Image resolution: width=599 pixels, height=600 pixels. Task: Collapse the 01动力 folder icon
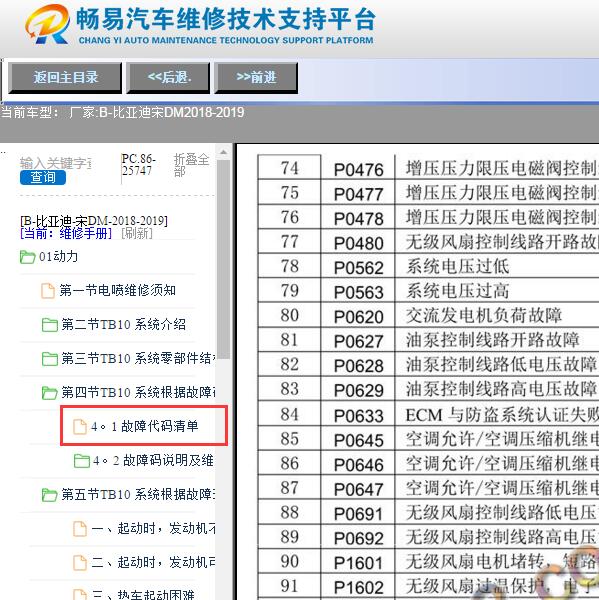pyautogui.click(x=28, y=257)
